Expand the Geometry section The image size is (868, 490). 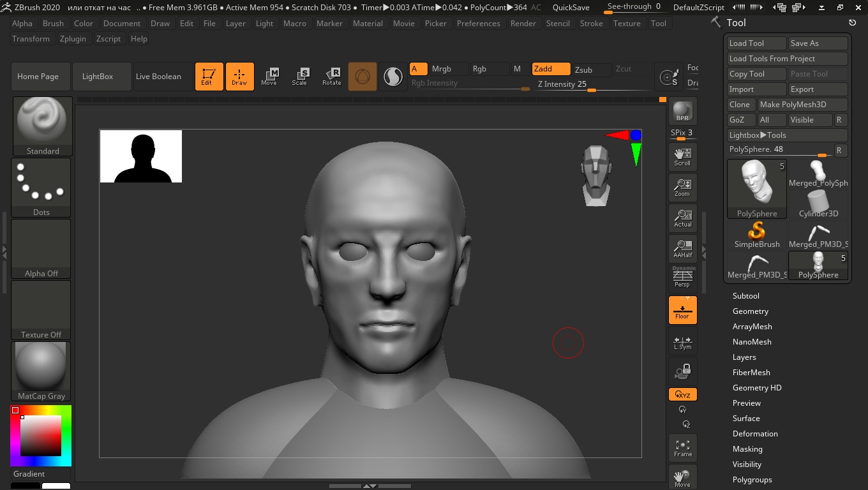(750, 311)
